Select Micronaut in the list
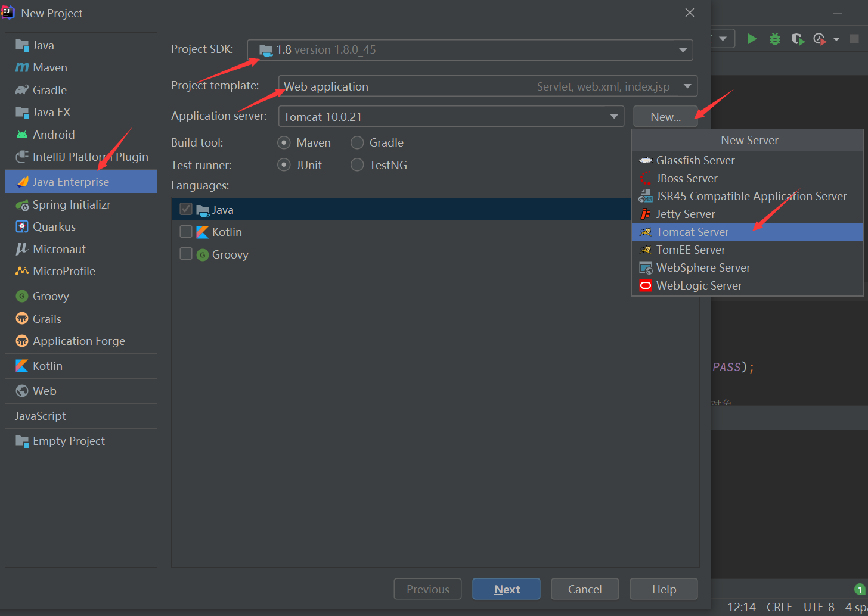The image size is (868, 616). (81, 249)
